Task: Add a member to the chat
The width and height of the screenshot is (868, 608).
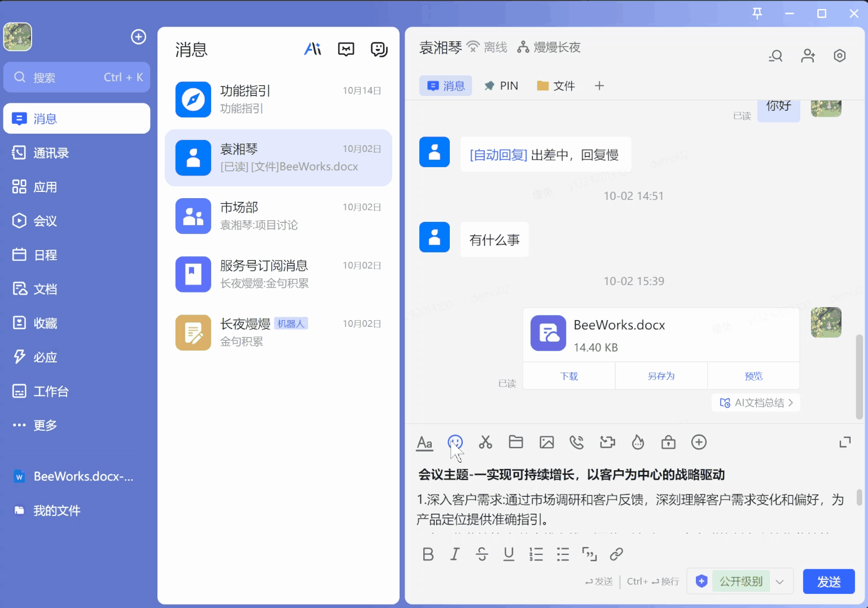Action: [808, 55]
